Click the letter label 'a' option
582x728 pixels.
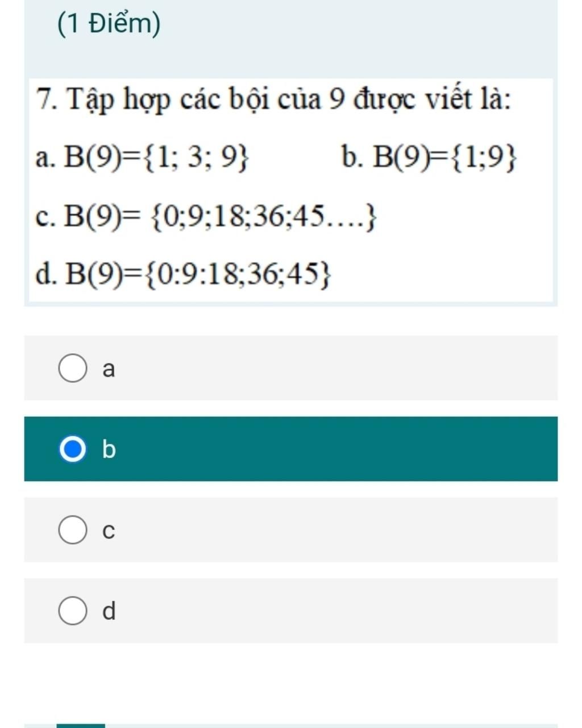coord(109,369)
